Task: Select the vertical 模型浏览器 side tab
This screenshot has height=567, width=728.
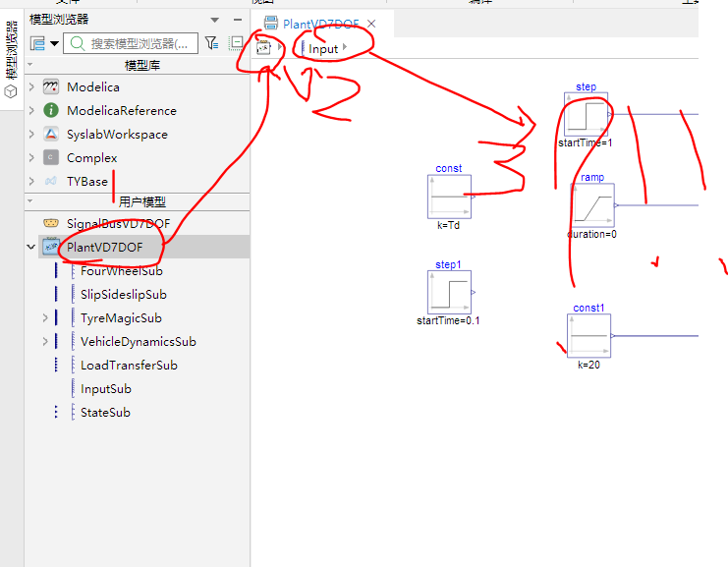Action: 11,50
